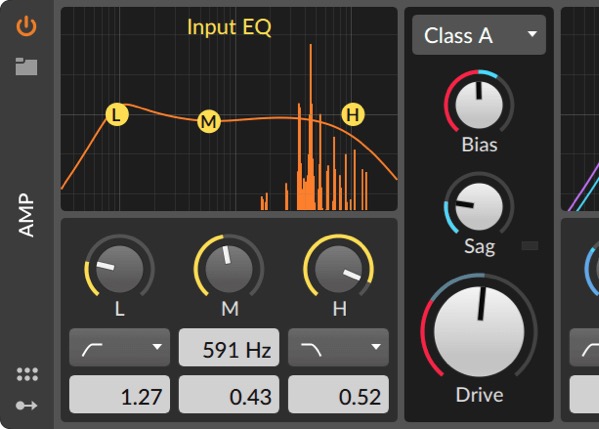Screen dimensions: 599x429
Task: Select the H node on Input EQ graph
Action: point(353,114)
